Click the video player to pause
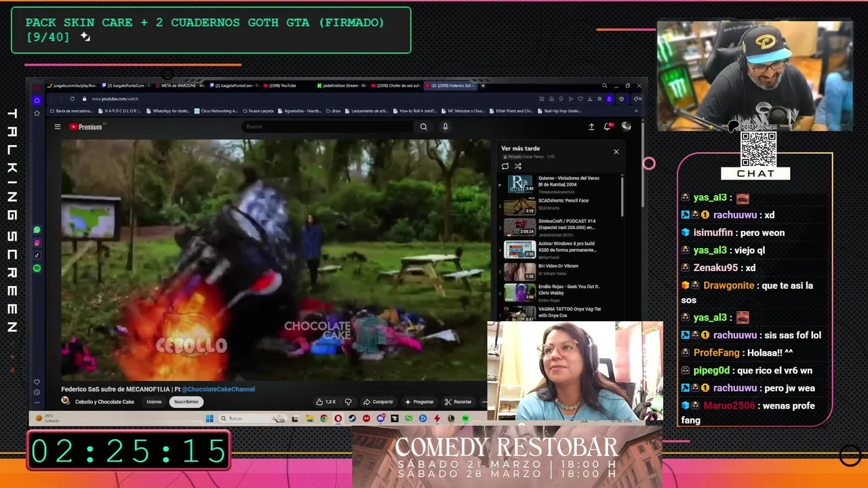 pos(275,260)
